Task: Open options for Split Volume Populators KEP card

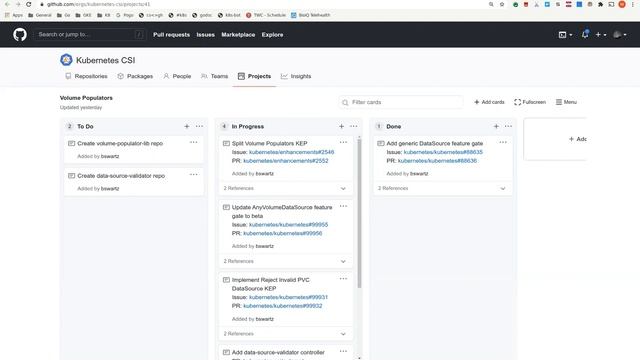Action: click(x=343, y=142)
